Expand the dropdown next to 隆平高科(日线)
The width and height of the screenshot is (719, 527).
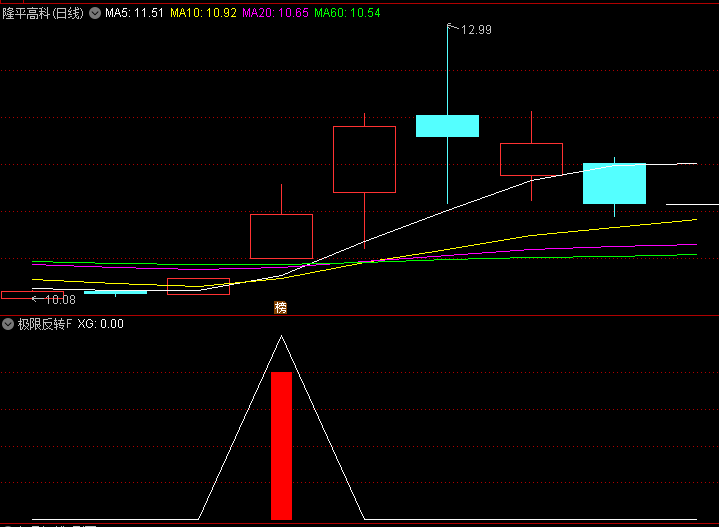click(x=95, y=14)
